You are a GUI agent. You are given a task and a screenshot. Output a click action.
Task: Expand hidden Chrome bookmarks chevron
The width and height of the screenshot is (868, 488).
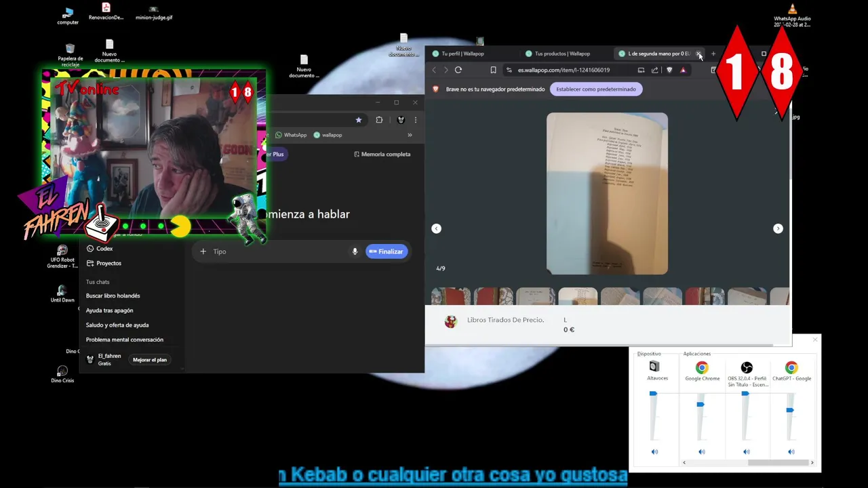click(x=410, y=135)
